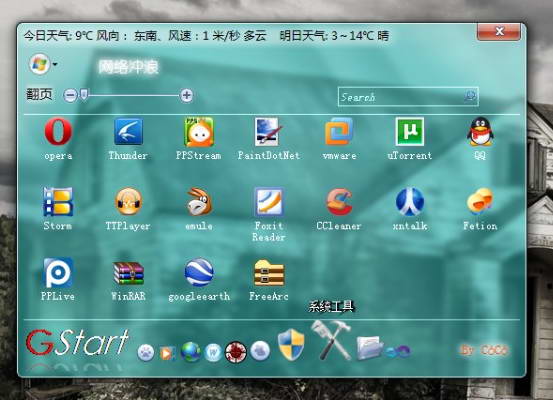Viewport: 553px width, 400px height.
Task: Click the 网络冲浪 category title
Action: coord(129,67)
